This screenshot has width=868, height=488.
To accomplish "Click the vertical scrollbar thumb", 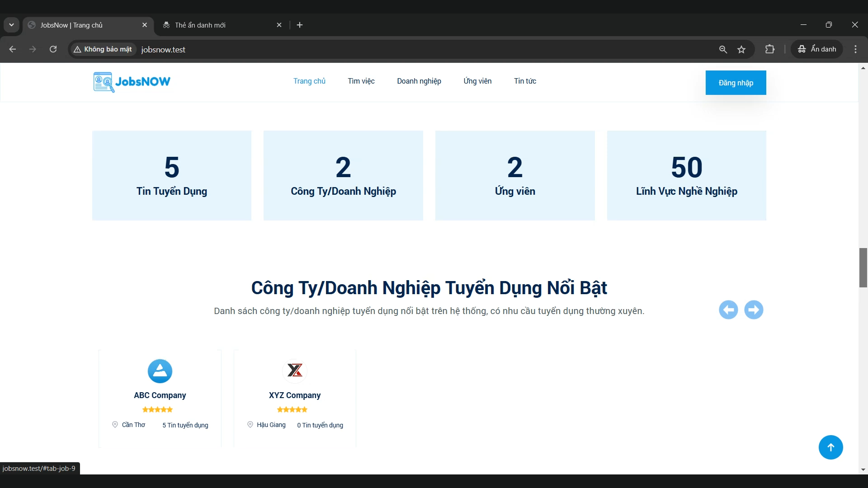I will (x=863, y=267).
